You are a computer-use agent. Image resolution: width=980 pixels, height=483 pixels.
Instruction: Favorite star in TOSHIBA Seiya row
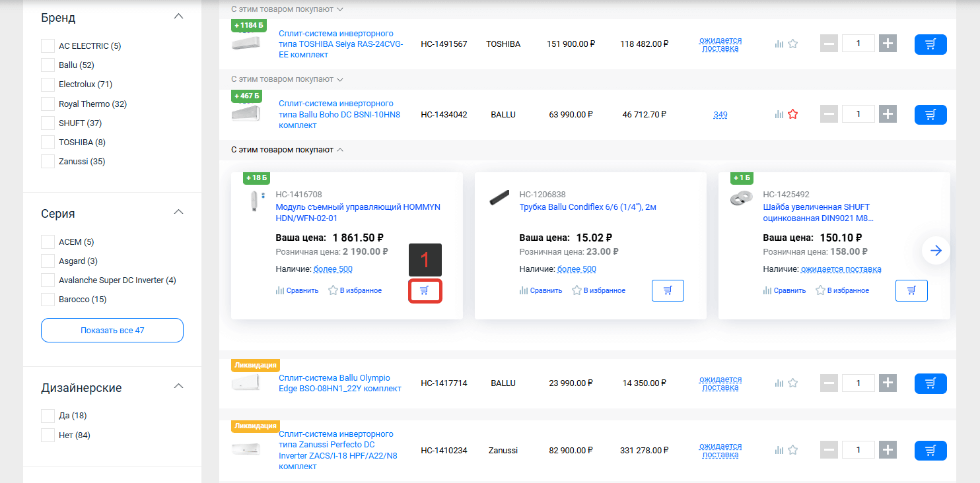pos(793,44)
